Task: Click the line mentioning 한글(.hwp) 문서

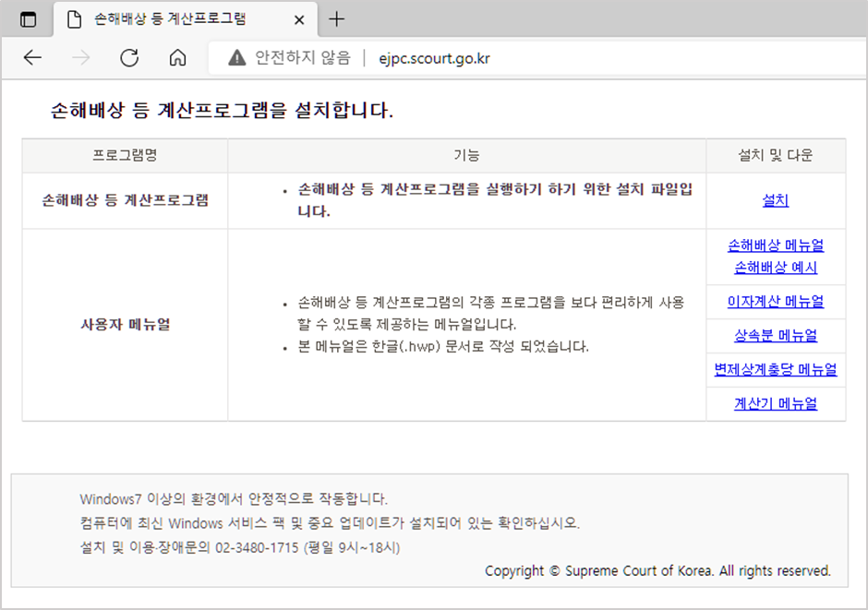Action: pos(443,347)
